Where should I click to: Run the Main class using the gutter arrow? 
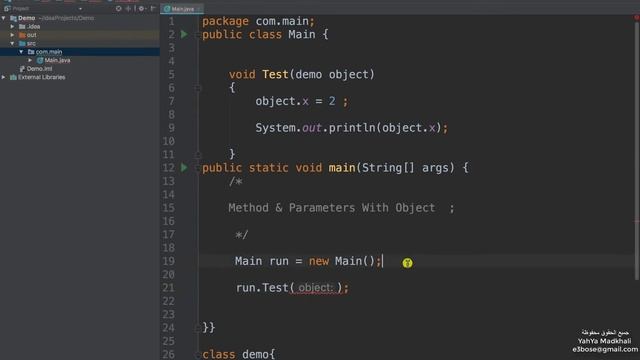coord(184,34)
